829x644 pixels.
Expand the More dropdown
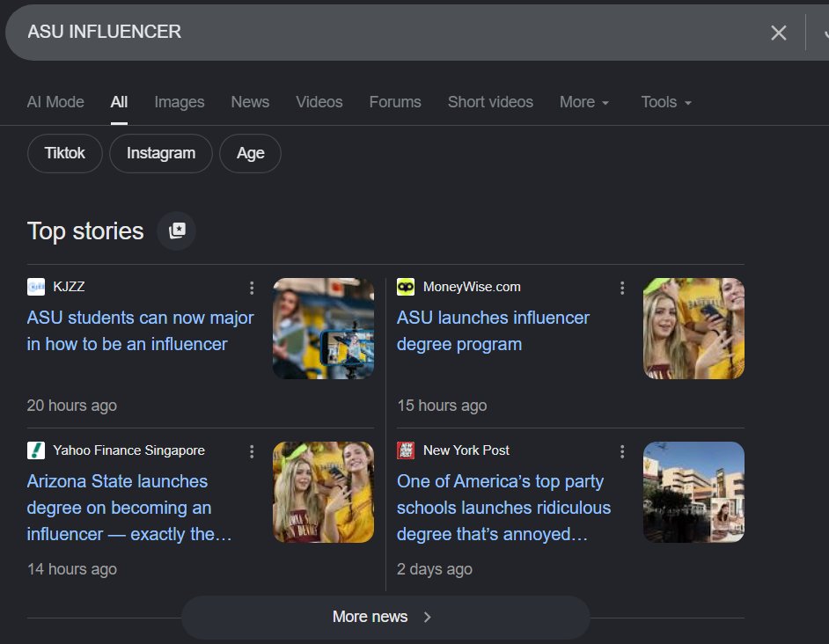[584, 102]
